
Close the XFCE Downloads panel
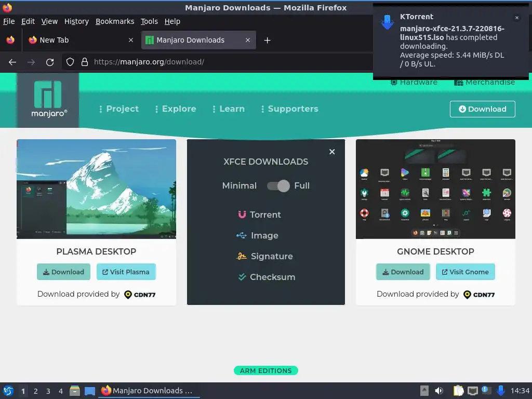coord(332,152)
